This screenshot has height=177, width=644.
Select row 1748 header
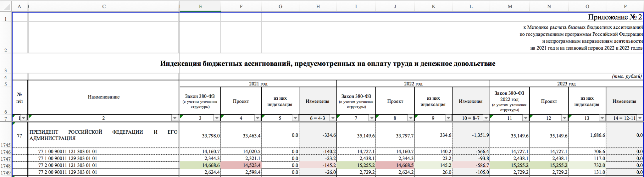point(6,165)
